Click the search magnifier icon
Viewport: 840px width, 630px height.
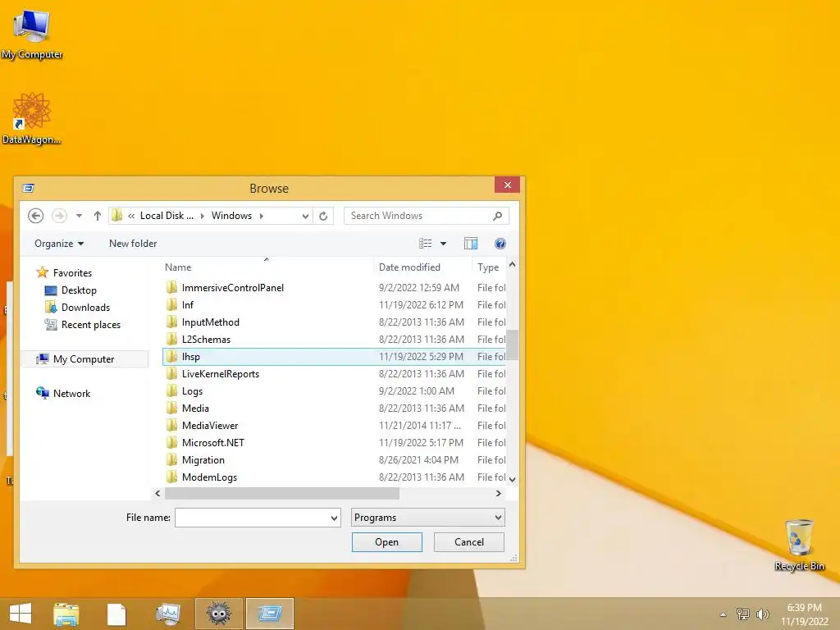click(x=497, y=216)
